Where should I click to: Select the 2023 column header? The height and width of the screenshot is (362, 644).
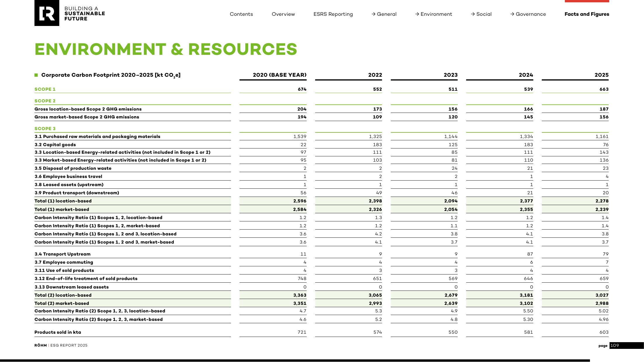(451, 75)
